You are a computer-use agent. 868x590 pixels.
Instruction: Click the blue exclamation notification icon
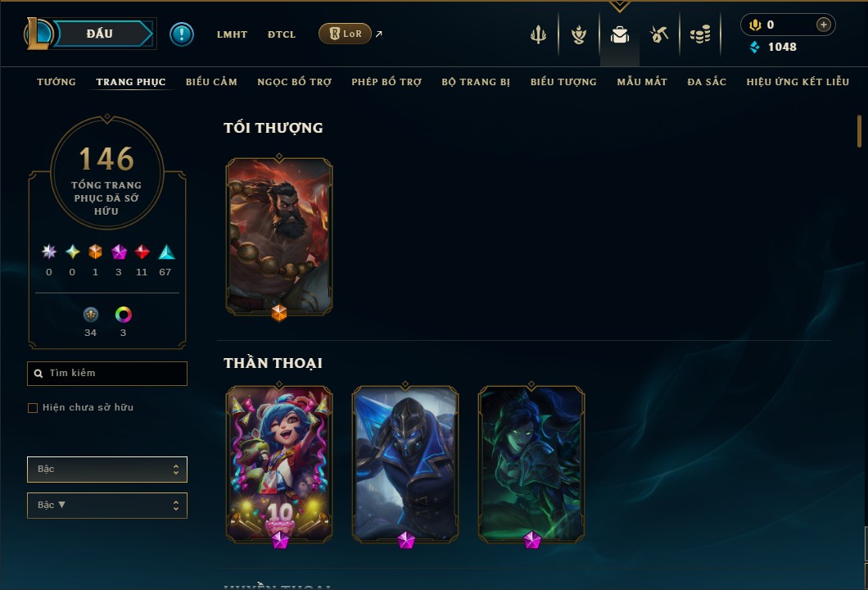point(182,34)
